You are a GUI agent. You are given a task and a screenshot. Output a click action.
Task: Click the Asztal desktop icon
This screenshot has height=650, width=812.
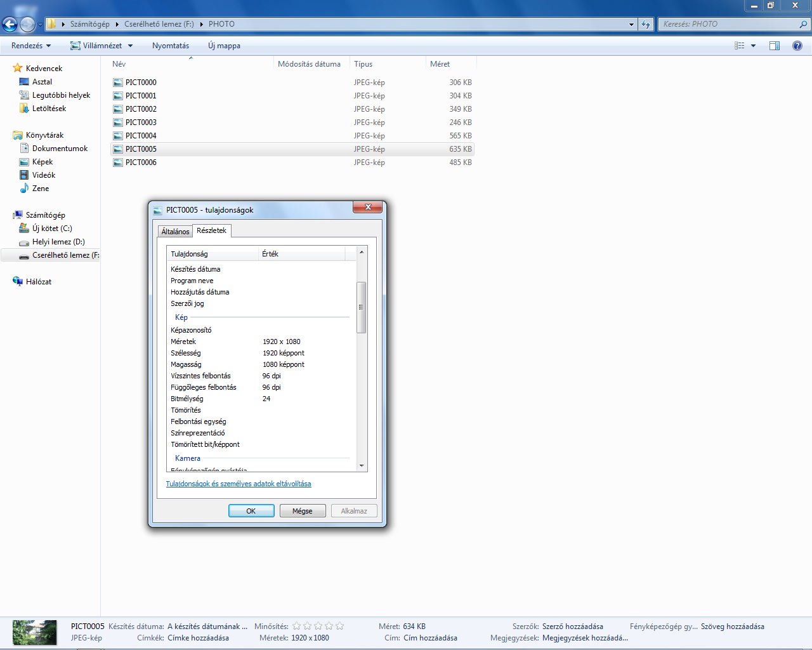(x=24, y=82)
